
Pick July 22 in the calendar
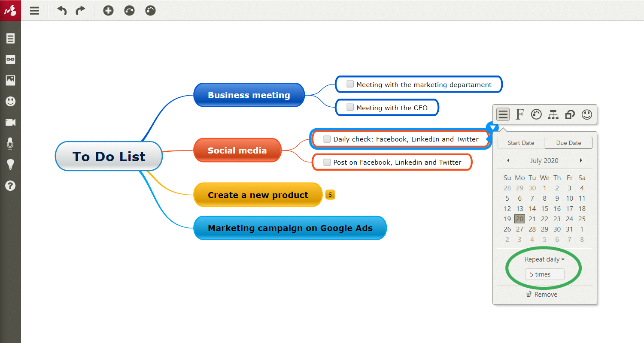(544, 219)
